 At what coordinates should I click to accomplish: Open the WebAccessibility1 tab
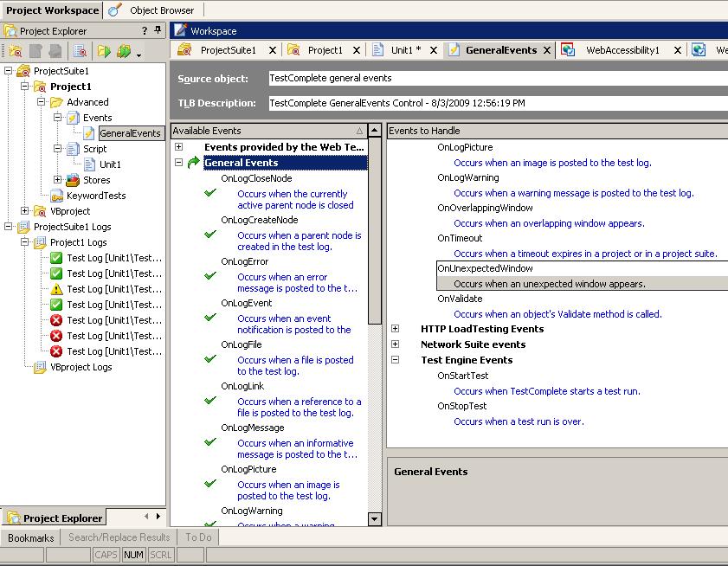[x=622, y=50]
